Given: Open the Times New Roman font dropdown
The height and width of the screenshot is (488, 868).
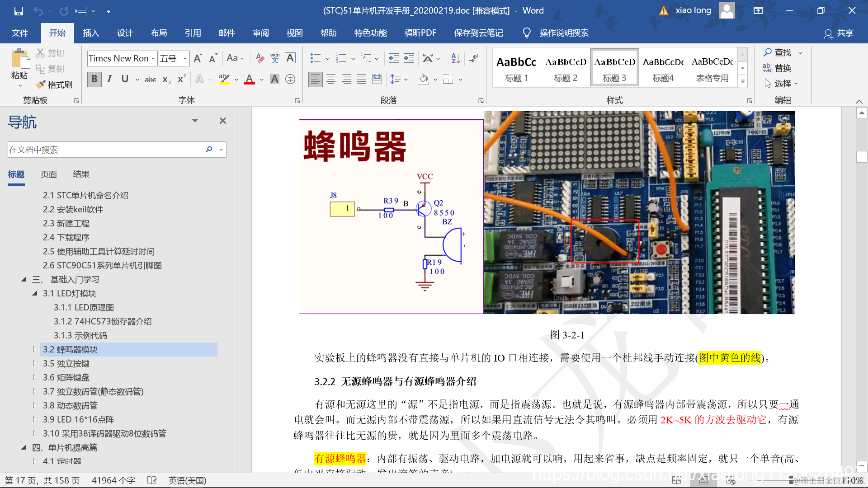Looking at the screenshot, I should point(153,58).
